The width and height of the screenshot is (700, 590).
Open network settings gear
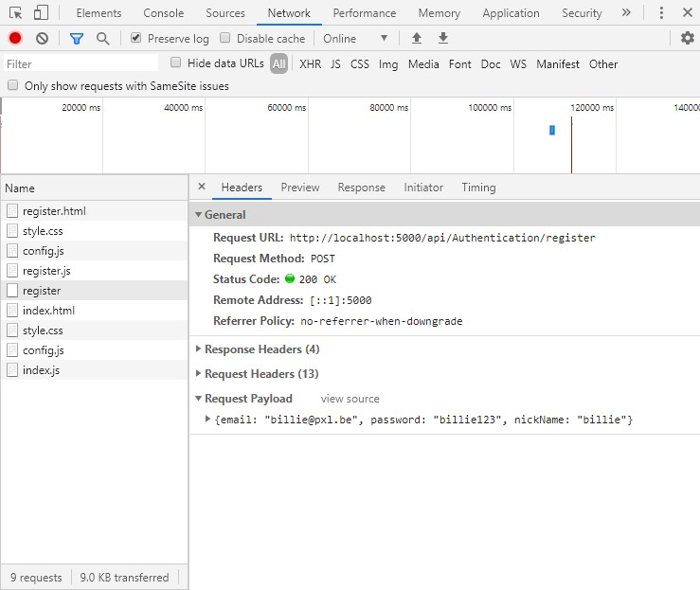687,38
